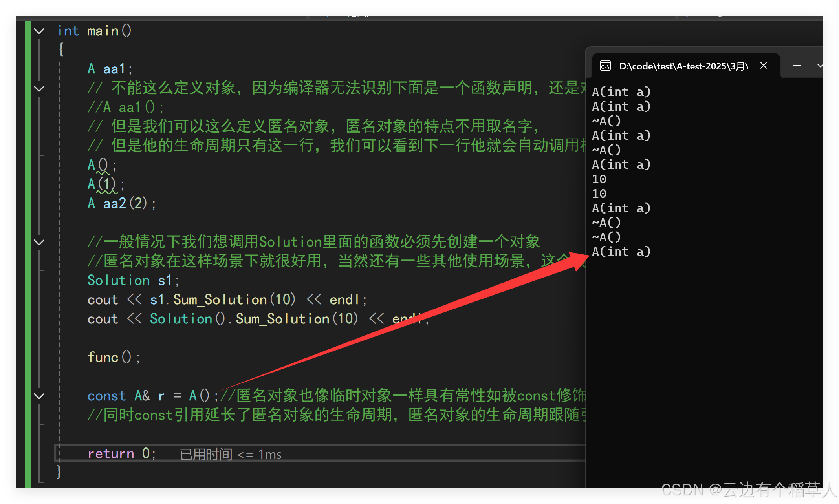Click the first '10' output line in console

coord(599,179)
